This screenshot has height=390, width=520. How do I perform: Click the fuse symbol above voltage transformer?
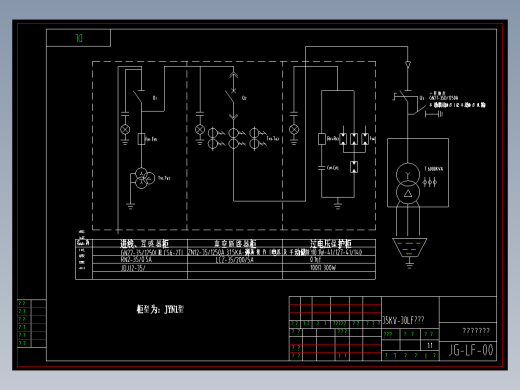click(141, 139)
